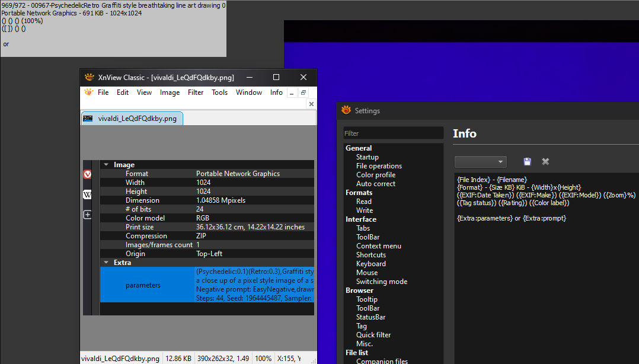Save the Info preset with the floppy icon

[x=528, y=162]
